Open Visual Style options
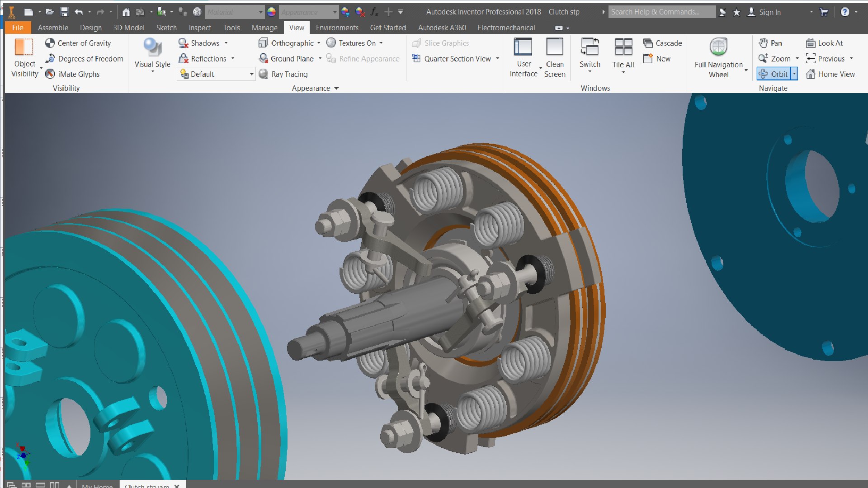 tap(152, 55)
